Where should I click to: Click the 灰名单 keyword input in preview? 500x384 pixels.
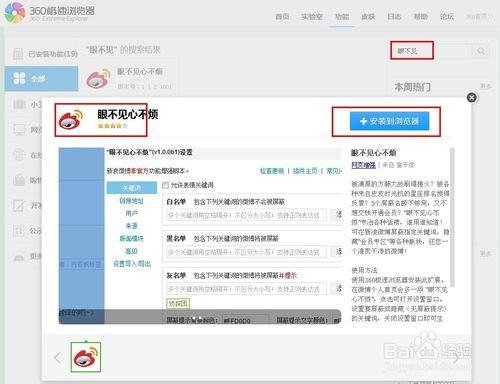(x=246, y=289)
